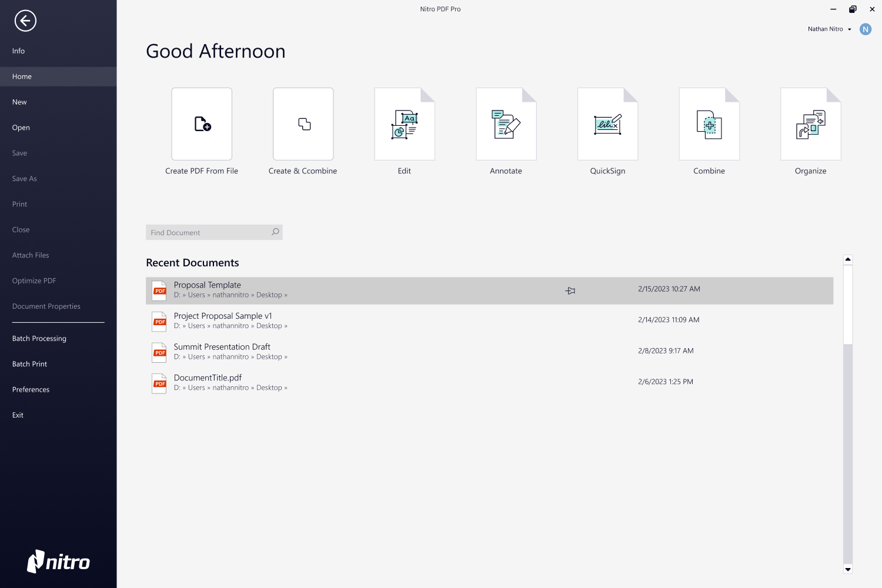
Task: Launch the Annotate tool
Action: tap(506, 124)
